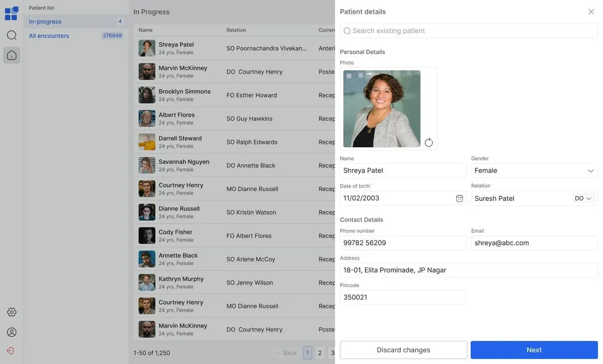Click the app logo icon

coord(12,14)
